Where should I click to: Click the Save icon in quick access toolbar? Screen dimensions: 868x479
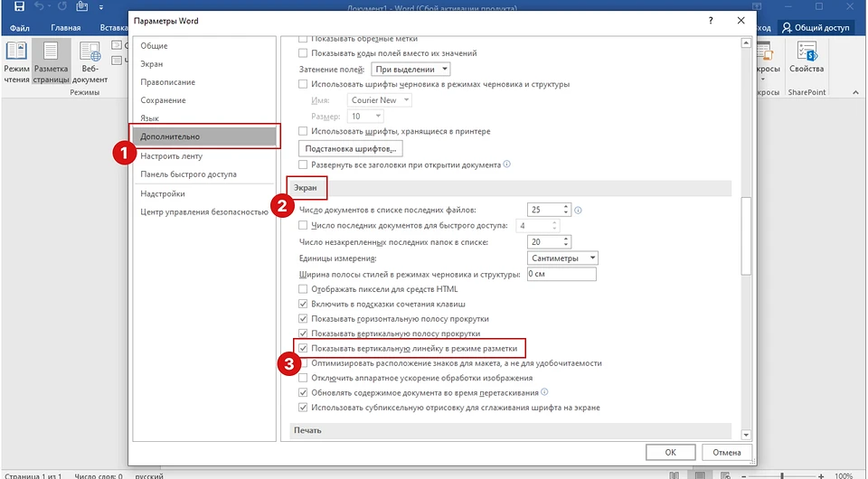point(14,7)
